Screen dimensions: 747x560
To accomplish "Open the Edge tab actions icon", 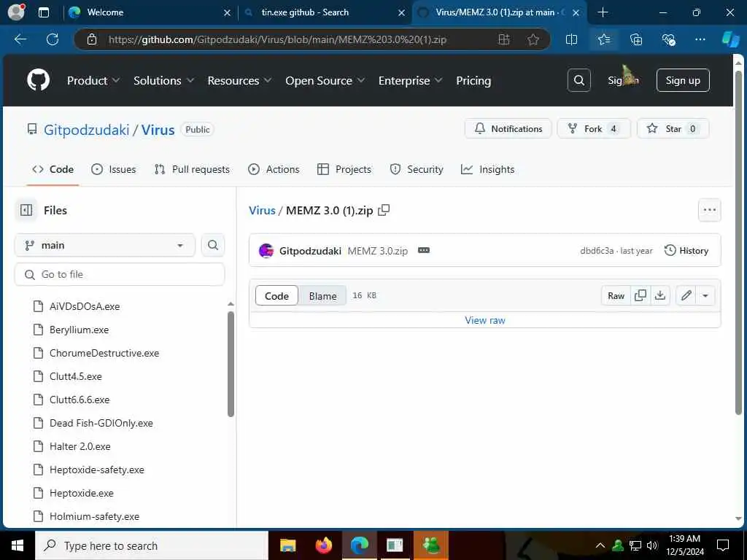I will [x=43, y=12].
